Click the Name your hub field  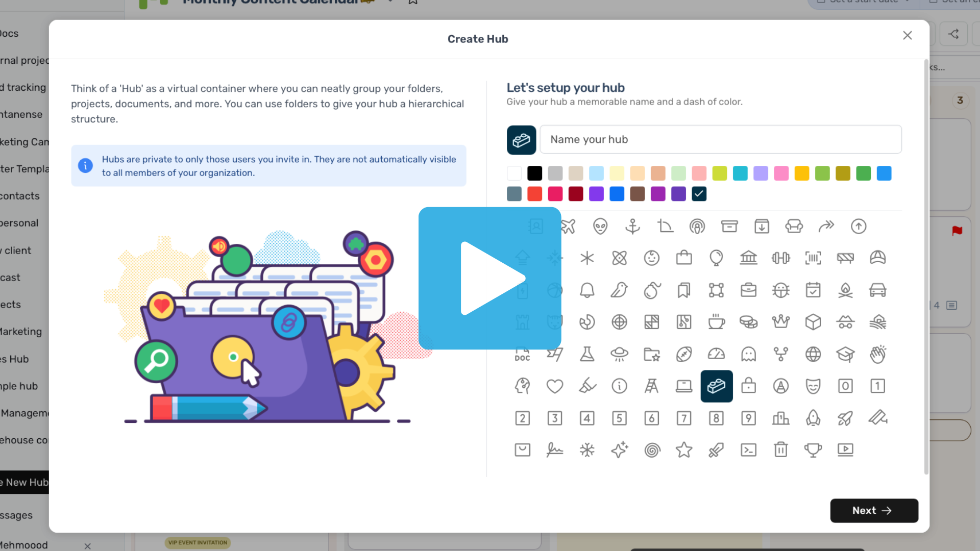[x=720, y=139]
